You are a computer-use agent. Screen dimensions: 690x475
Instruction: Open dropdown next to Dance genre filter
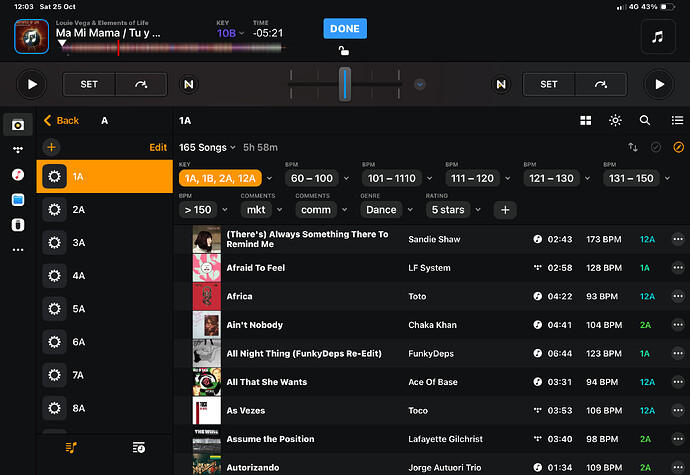[x=410, y=210]
